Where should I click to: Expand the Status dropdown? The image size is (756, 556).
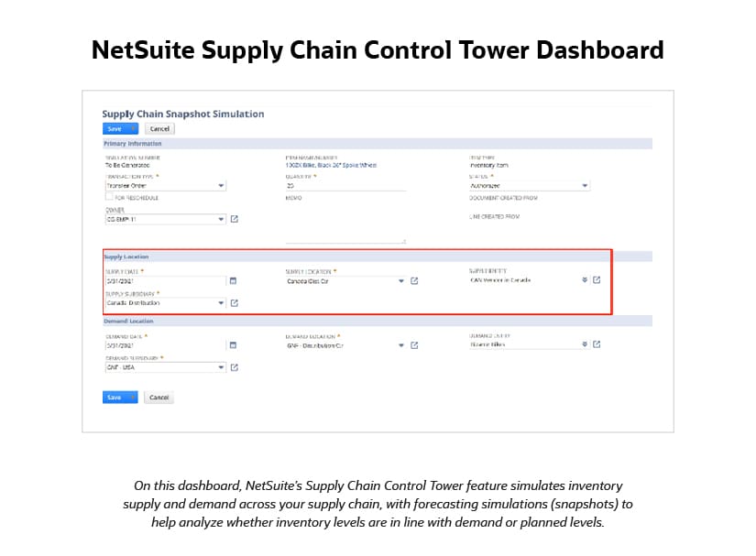pyautogui.click(x=585, y=185)
